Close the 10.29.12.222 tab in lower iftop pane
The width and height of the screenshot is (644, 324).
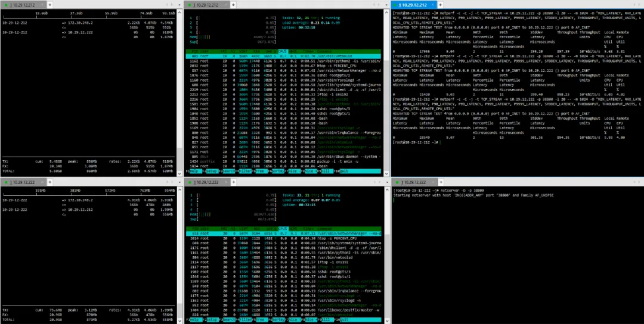42,182
